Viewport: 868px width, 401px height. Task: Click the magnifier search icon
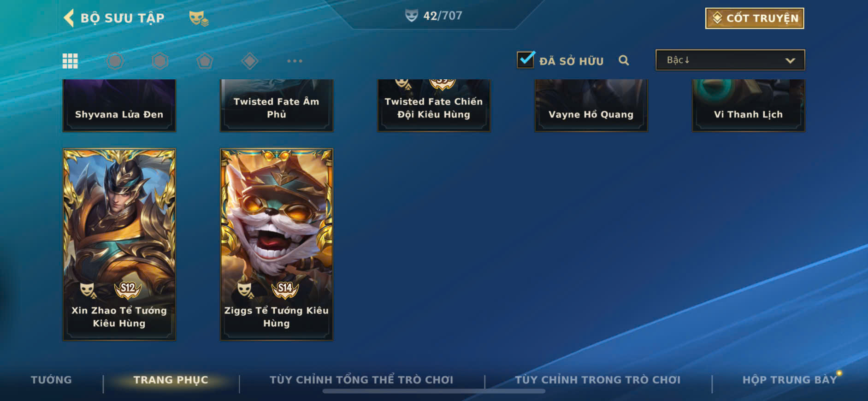click(624, 60)
